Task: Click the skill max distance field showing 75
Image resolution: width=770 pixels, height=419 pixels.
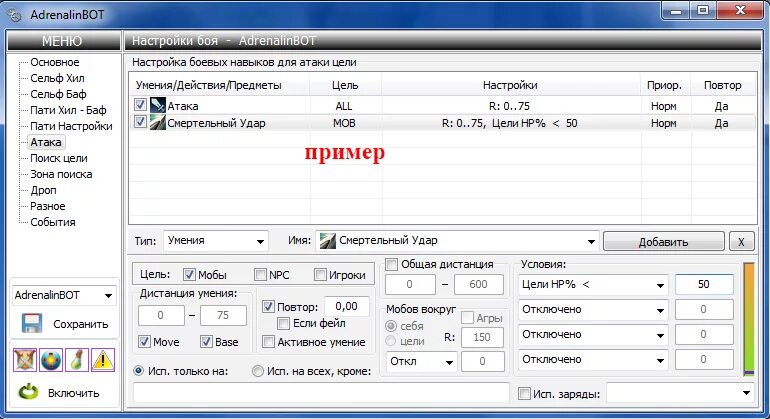Action: 223,315
